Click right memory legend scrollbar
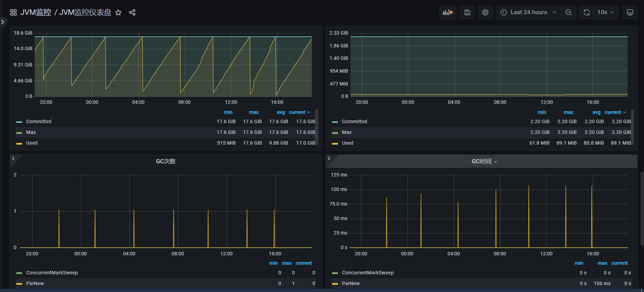This screenshot has height=292, width=644. 632,127
